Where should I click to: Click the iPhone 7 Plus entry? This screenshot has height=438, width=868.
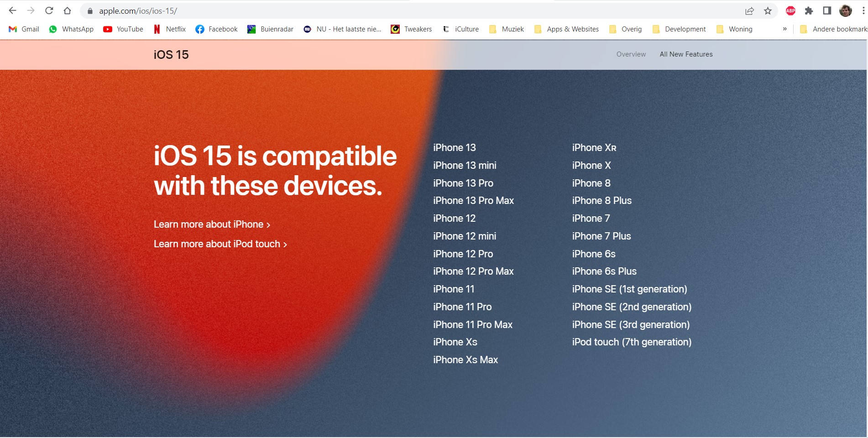pyautogui.click(x=601, y=236)
